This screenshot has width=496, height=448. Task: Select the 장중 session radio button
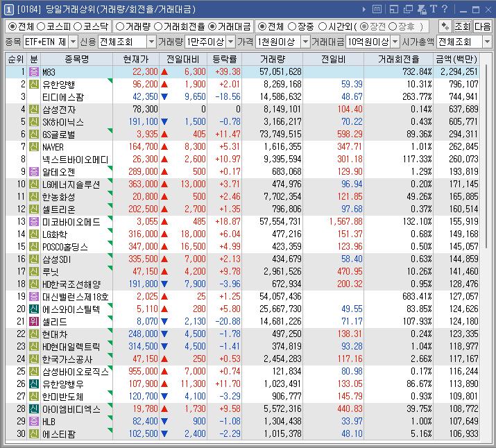pos(292,26)
